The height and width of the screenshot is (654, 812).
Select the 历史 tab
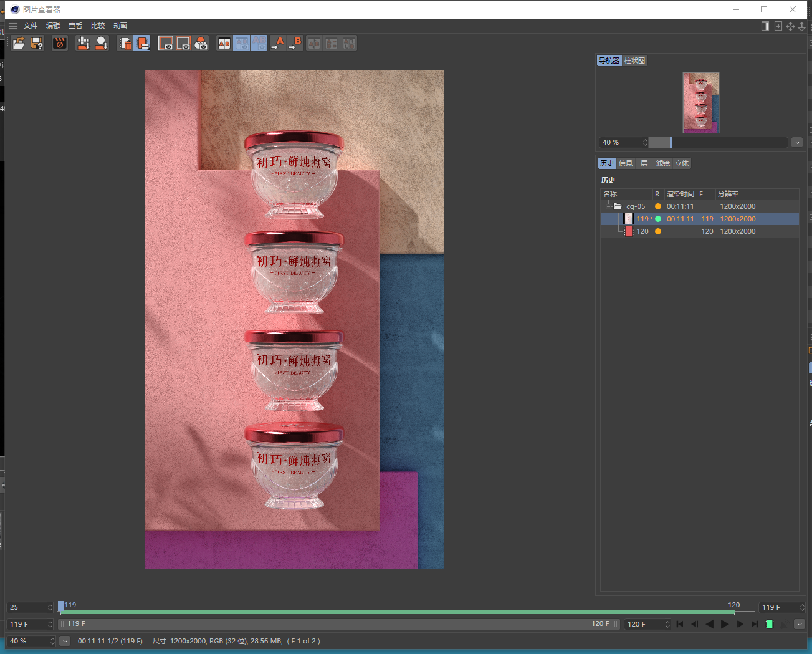(x=607, y=163)
